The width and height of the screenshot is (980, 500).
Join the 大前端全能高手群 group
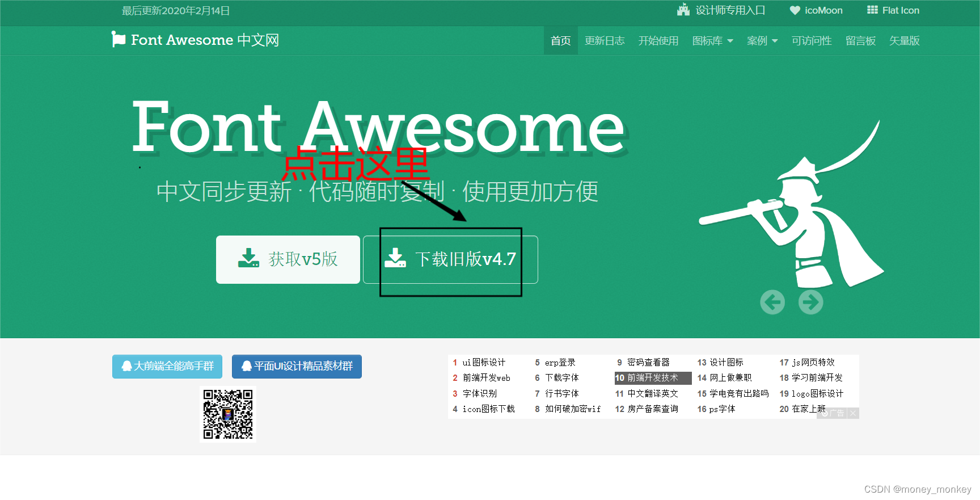[x=167, y=367]
